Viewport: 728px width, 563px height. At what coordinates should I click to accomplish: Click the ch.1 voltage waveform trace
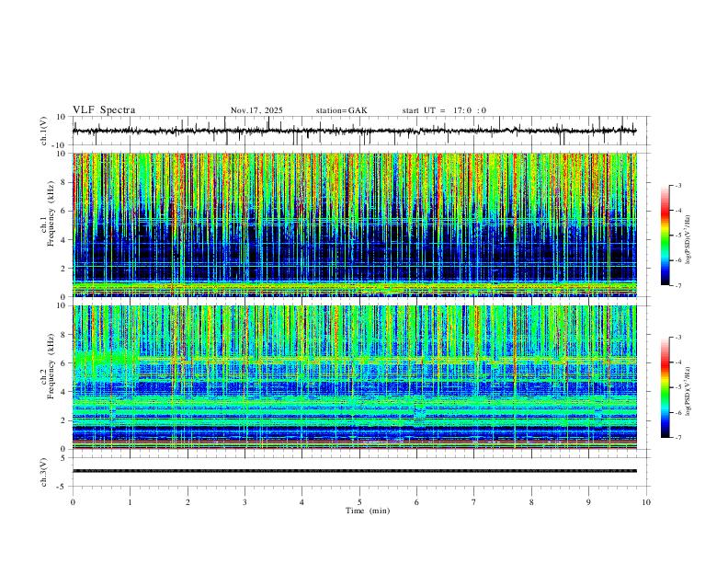[355, 131]
